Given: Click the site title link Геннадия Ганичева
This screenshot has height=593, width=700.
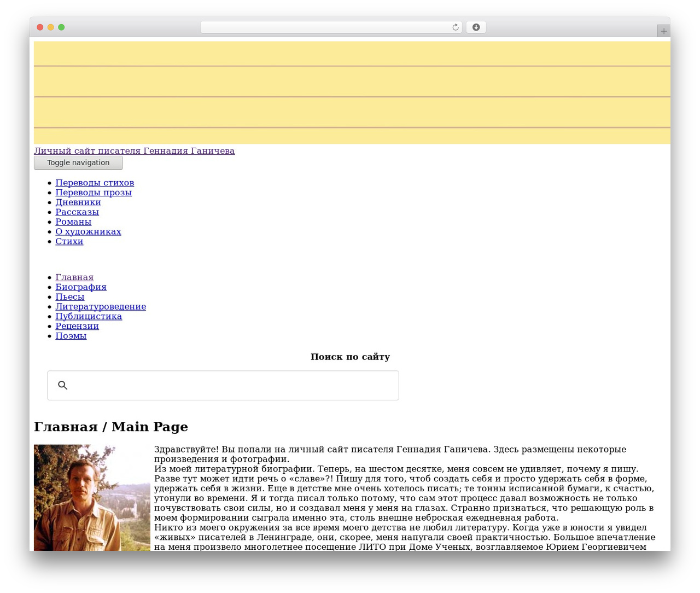Looking at the screenshot, I should 135,151.
